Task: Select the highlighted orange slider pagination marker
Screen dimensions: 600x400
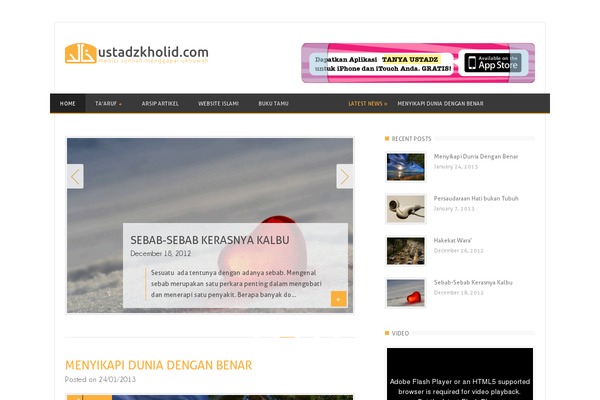Action: (287, 337)
